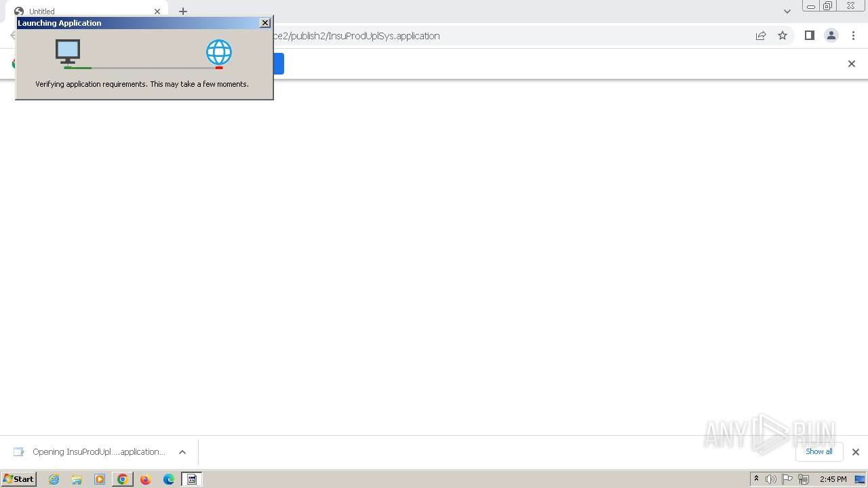Launch Internet Explorer from taskbar
The image size is (868, 488).
tap(54, 479)
